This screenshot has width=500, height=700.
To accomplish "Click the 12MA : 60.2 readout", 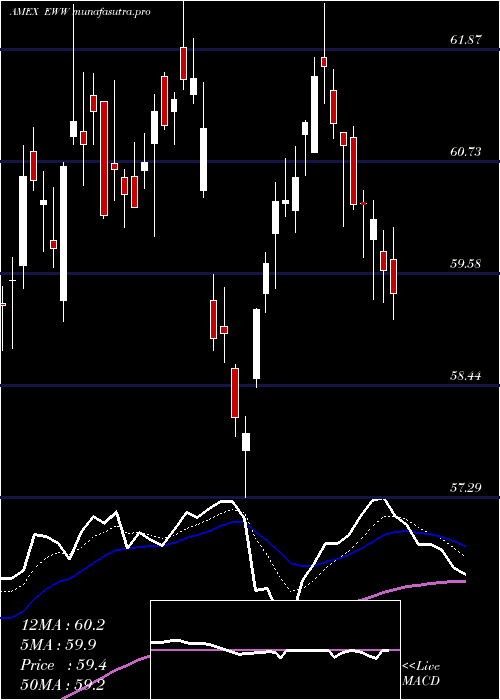I will (x=63, y=625).
